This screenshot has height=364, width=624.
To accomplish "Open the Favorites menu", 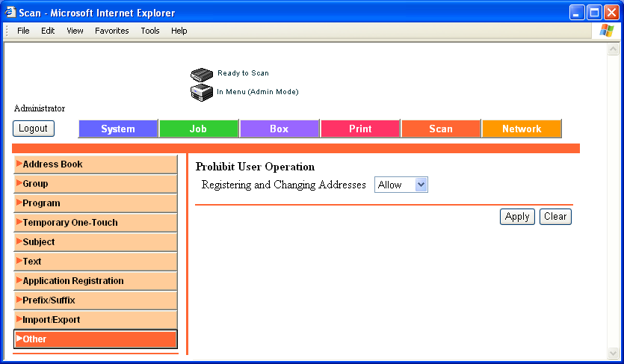I will tap(112, 31).
